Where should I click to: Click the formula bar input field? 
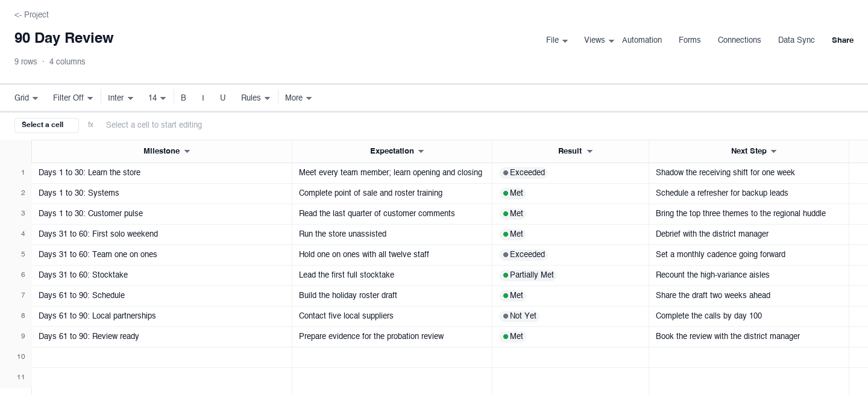point(482,125)
